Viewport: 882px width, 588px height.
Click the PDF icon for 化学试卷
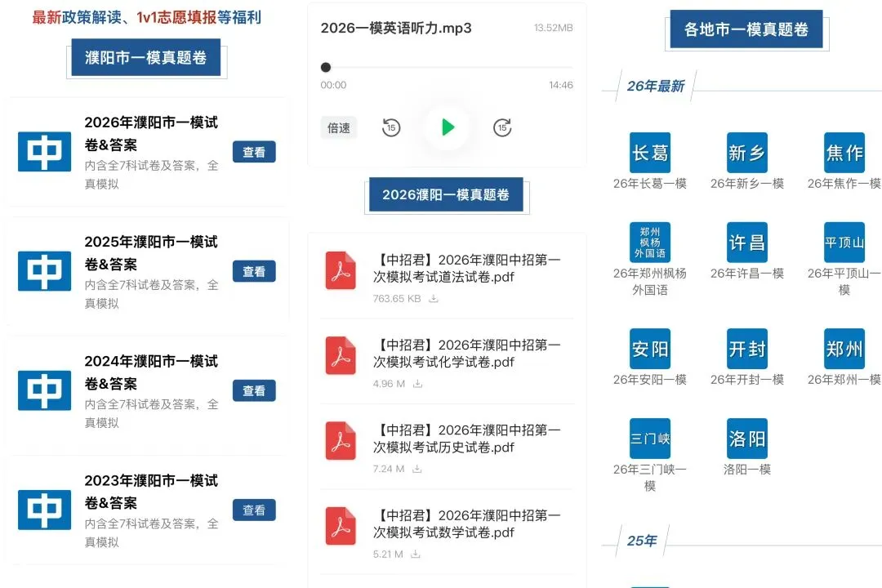click(x=341, y=355)
